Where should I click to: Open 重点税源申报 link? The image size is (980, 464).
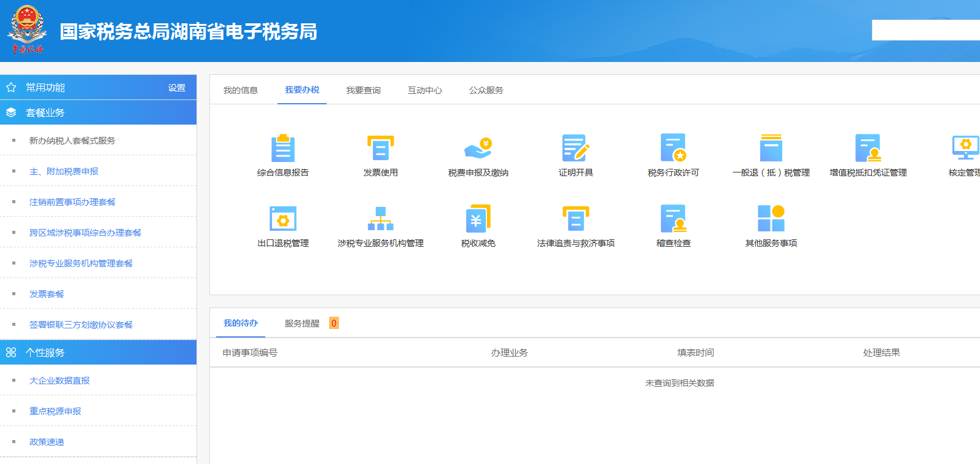(x=55, y=411)
